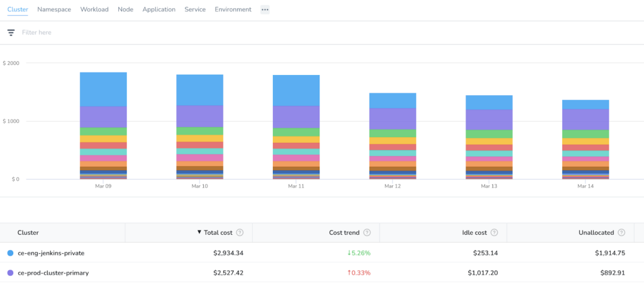The width and height of the screenshot is (644, 284).
Task: Open the ce-prod-cluster-primary cluster row
Action: tap(322, 273)
